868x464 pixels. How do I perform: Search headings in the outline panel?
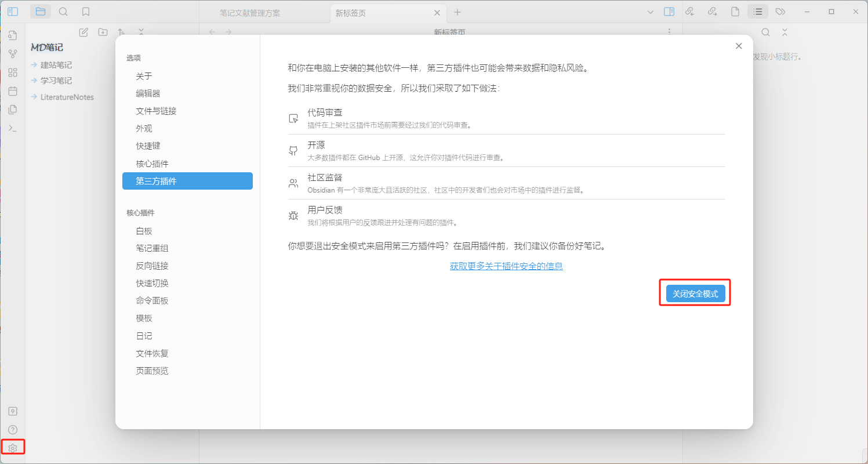pos(766,32)
